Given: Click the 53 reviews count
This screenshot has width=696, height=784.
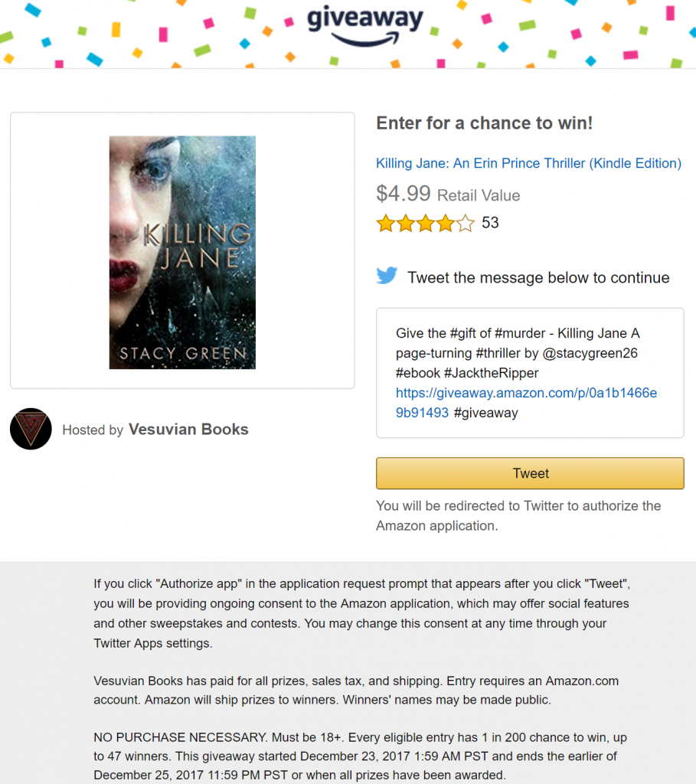Looking at the screenshot, I should 490,223.
